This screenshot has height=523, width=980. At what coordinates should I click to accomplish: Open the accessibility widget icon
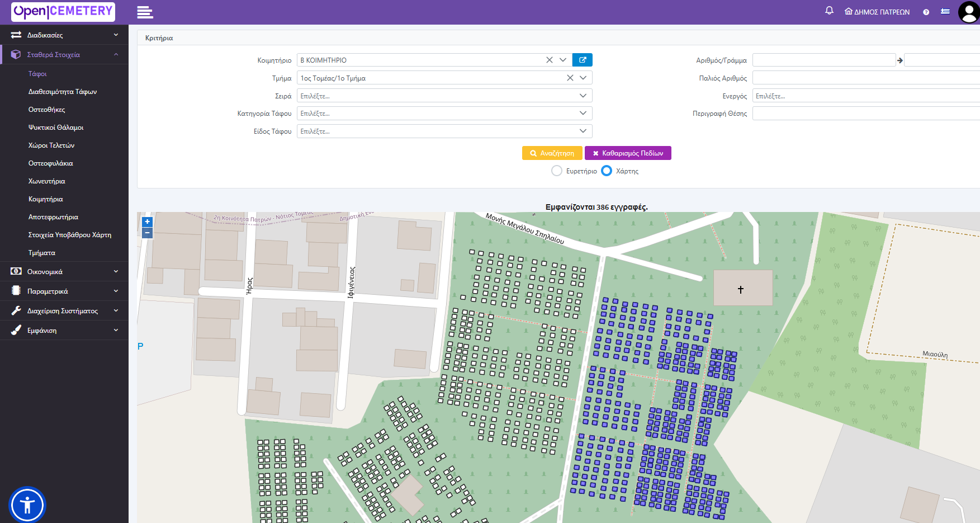(27, 505)
